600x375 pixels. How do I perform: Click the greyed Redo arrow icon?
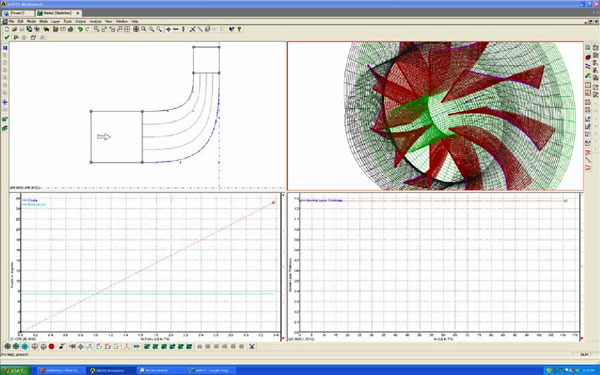pos(87,29)
